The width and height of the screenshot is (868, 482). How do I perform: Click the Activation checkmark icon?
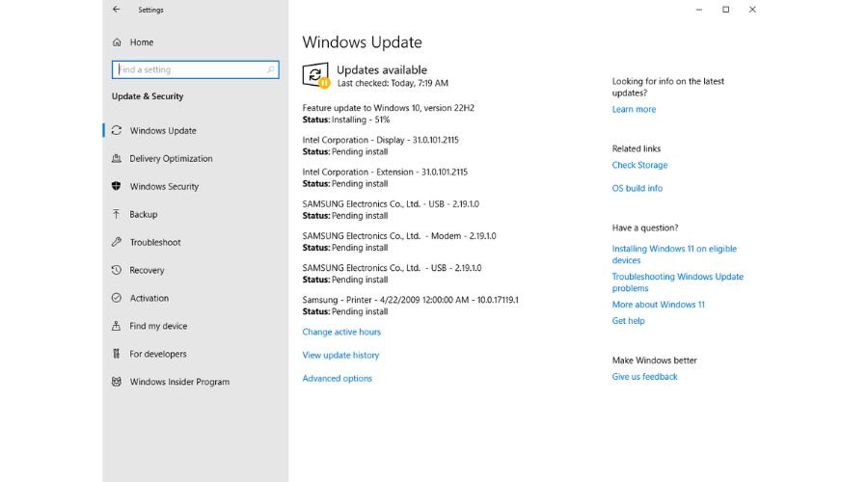click(117, 298)
